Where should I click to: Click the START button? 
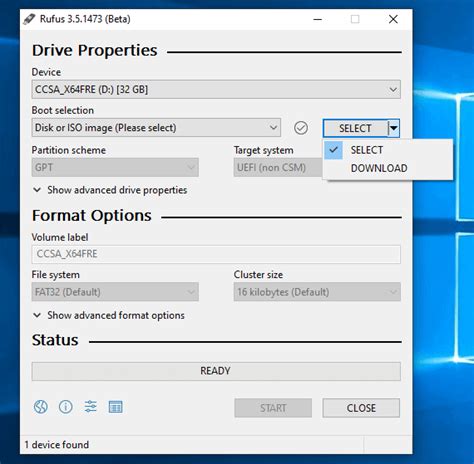click(273, 408)
